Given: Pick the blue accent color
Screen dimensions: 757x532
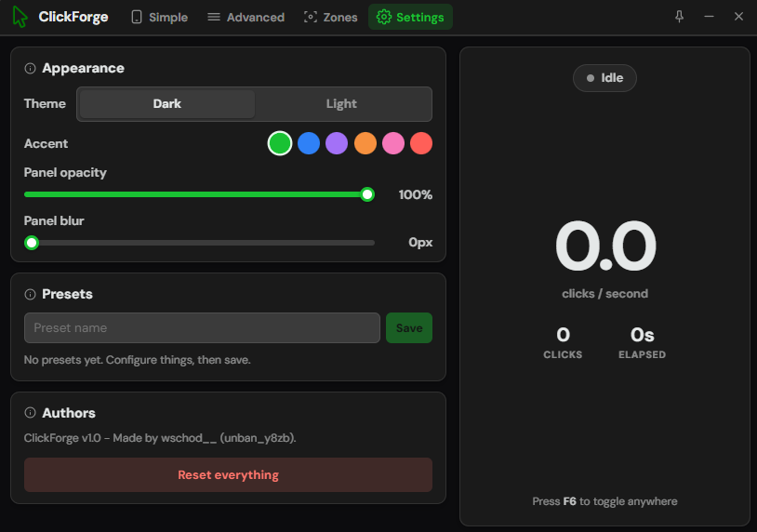Looking at the screenshot, I should pos(309,143).
